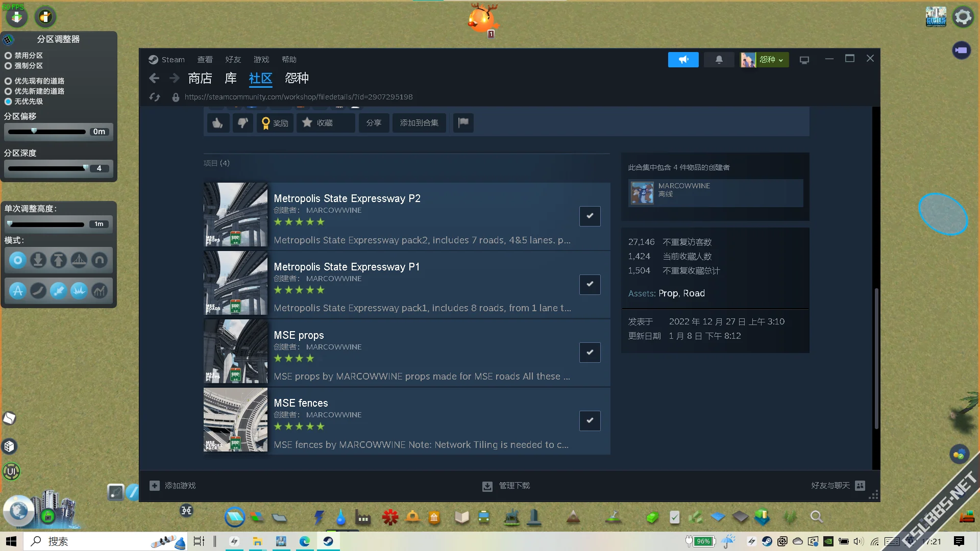This screenshot has width=980, height=551.
Task: Toggle subscribe checkbox for Metropolis State Expressway P1
Action: point(590,285)
